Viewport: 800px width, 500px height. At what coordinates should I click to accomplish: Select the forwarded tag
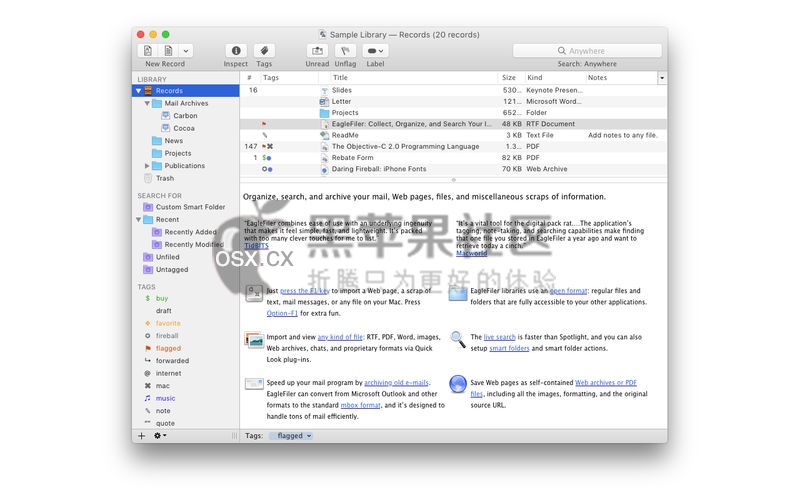(172, 361)
